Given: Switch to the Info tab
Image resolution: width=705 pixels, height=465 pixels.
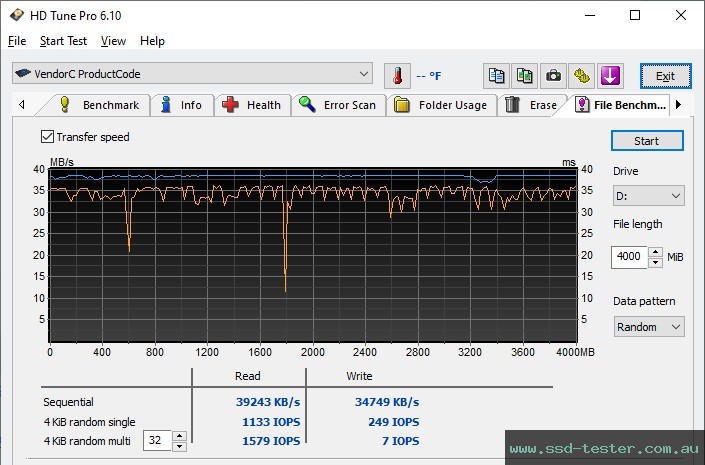Looking at the screenshot, I should [182, 105].
